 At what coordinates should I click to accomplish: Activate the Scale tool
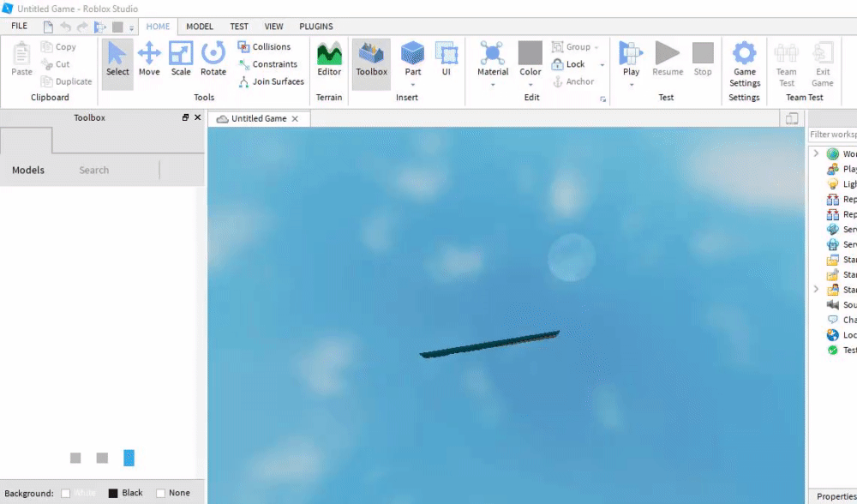point(181,58)
